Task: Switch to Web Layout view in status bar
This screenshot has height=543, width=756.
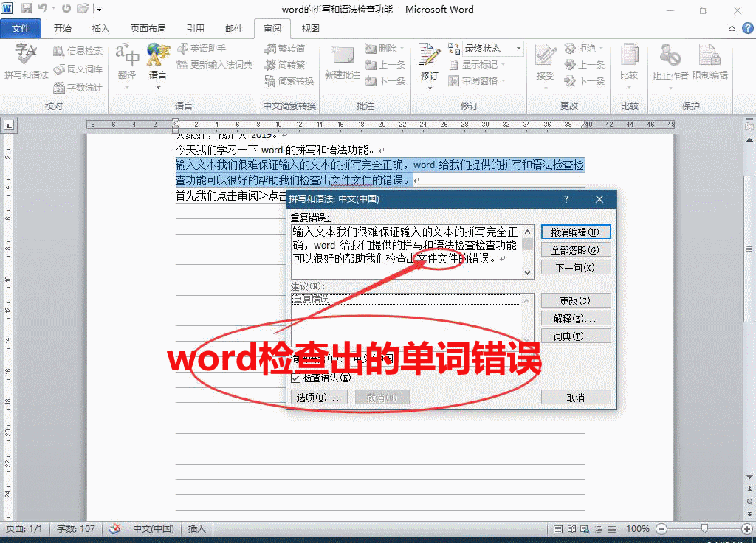Action: click(x=585, y=529)
